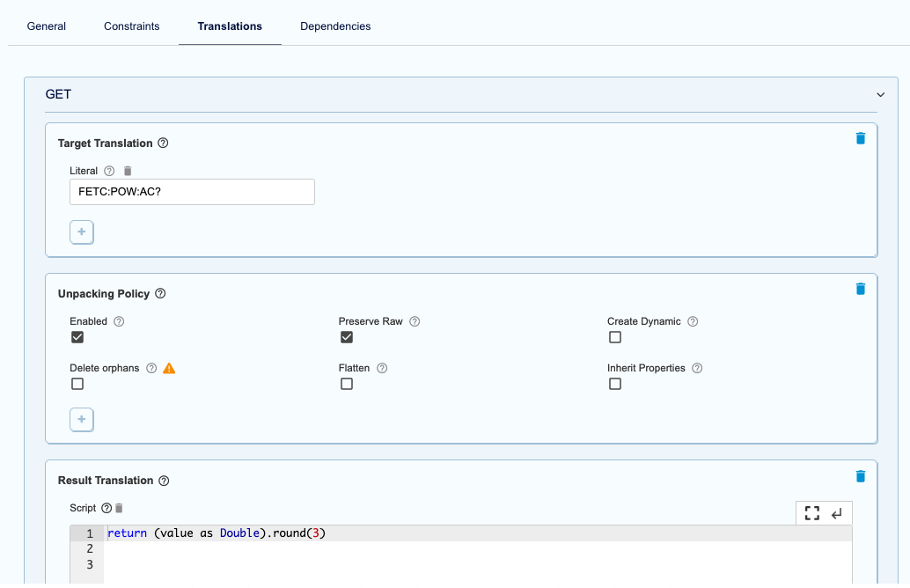Open the Dependencies tab
This screenshot has height=588, width=910.
click(335, 26)
